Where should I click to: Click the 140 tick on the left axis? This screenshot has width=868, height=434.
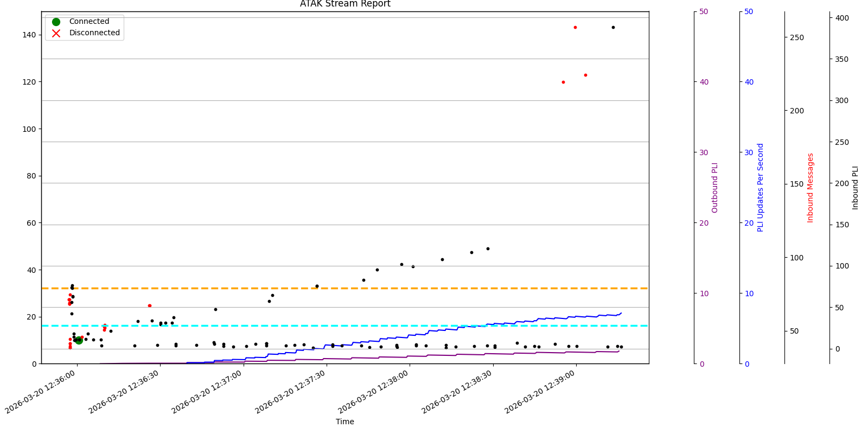point(29,35)
